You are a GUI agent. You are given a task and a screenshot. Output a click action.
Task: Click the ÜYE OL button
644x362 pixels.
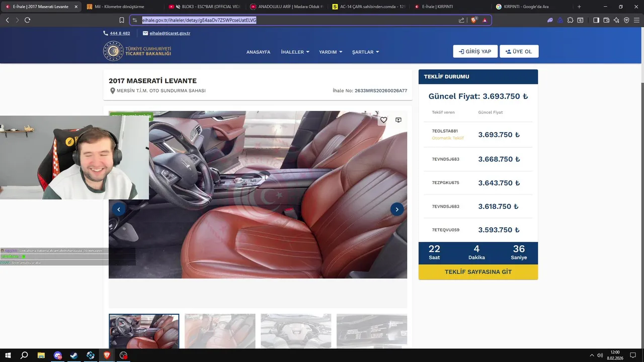tap(519, 51)
